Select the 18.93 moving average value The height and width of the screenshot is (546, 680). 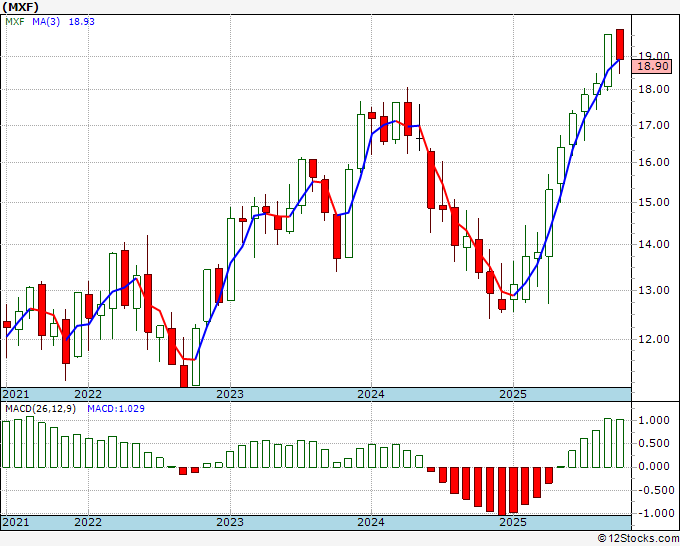(82, 22)
